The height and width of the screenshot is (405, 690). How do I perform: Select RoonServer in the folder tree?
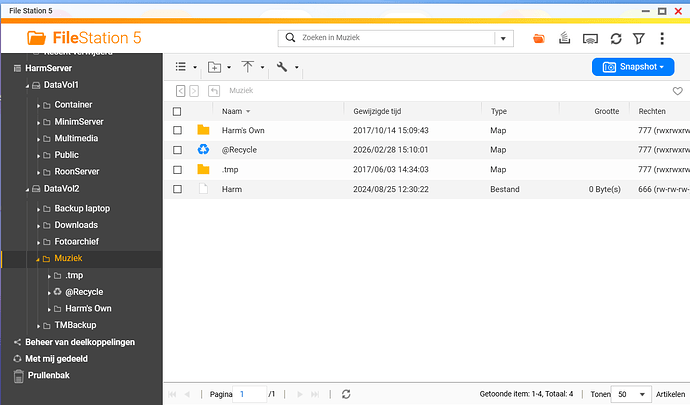[77, 172]
